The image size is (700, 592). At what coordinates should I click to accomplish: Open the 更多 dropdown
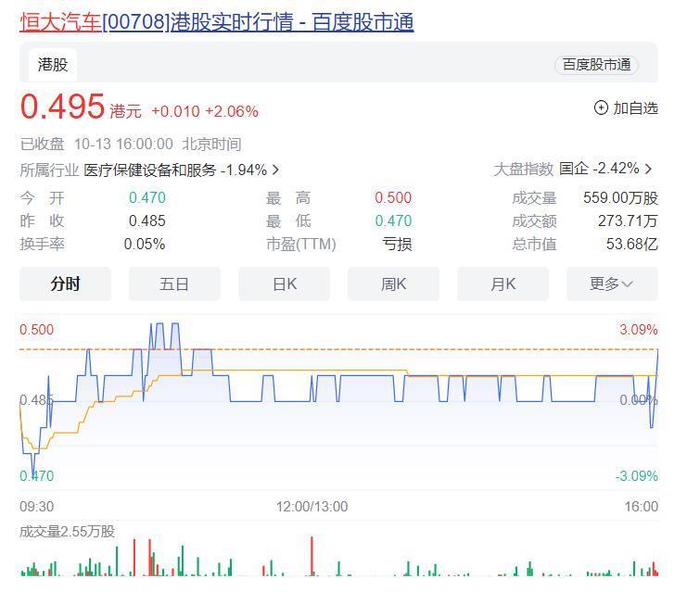(612, 283)
